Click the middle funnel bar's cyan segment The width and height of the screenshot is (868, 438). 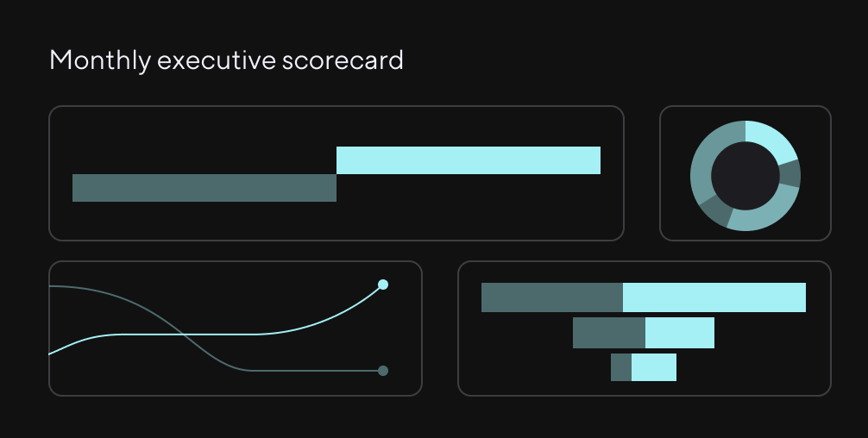[x=679, y=333]
